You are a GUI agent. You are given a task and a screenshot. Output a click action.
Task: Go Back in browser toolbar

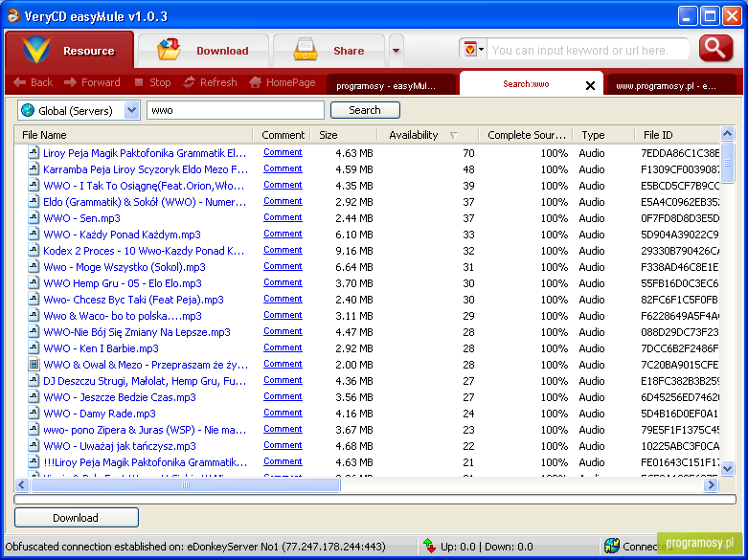(x=33, y=82)
